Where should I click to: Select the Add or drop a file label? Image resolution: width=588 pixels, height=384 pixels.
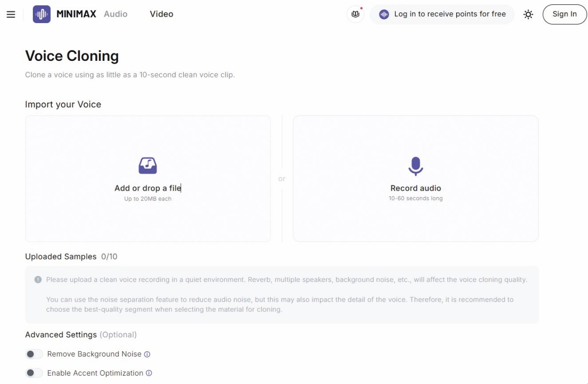[x=147, y=188]
